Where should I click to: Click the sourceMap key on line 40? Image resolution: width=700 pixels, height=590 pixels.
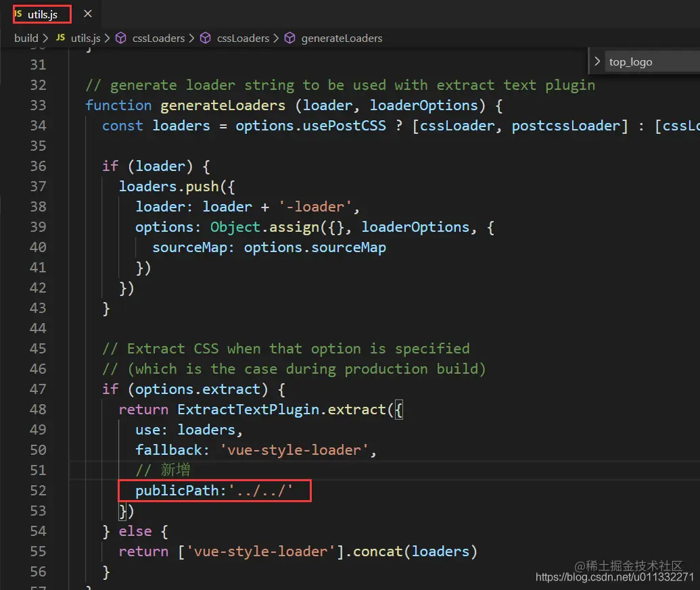[189, 247]
